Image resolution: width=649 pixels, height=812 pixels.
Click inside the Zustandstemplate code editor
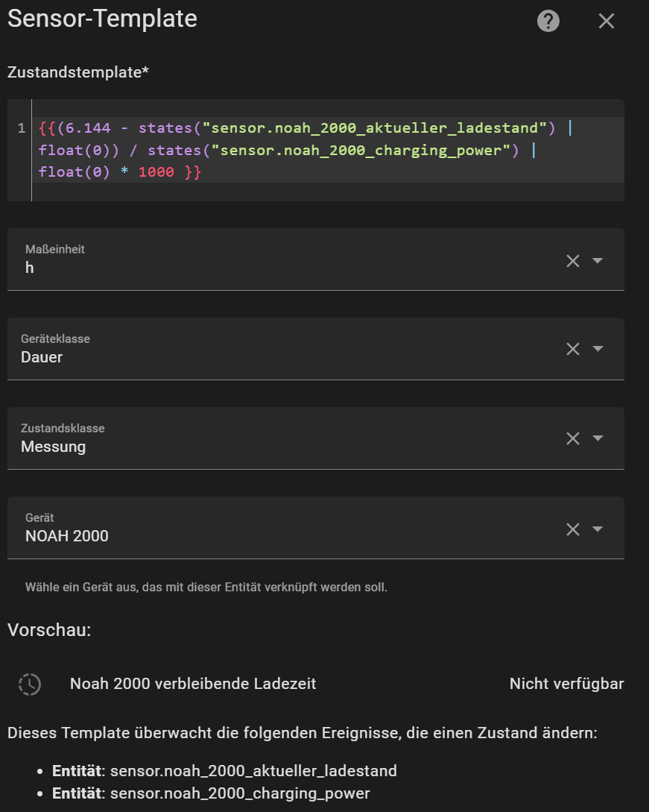pyautogui.click(x=316, y=150)
